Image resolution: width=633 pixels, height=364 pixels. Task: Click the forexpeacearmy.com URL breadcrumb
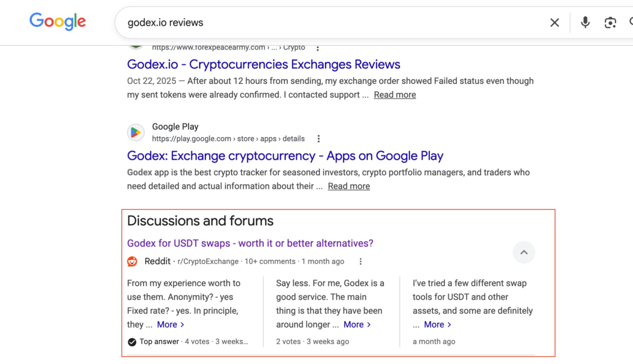pos(228,47)
